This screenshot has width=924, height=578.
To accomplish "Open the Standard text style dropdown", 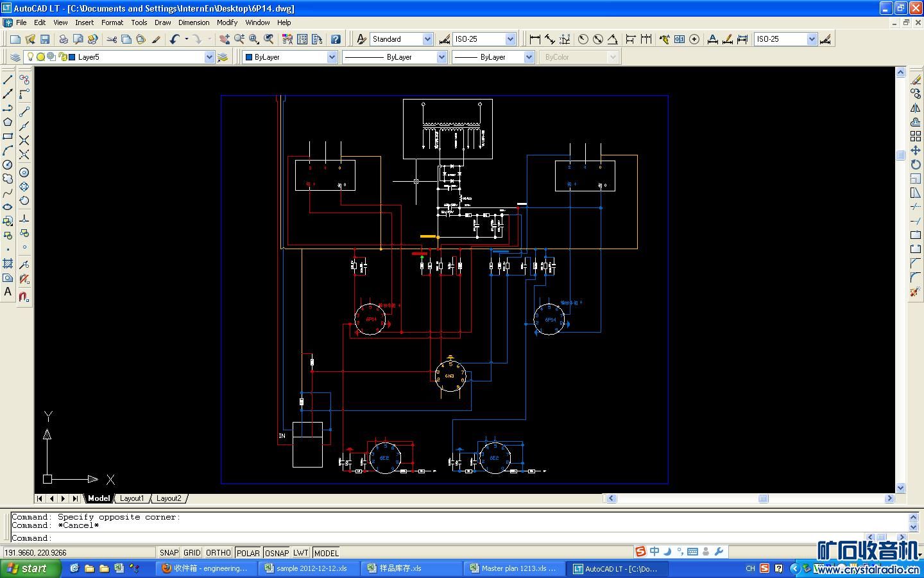I will point(427,39).
